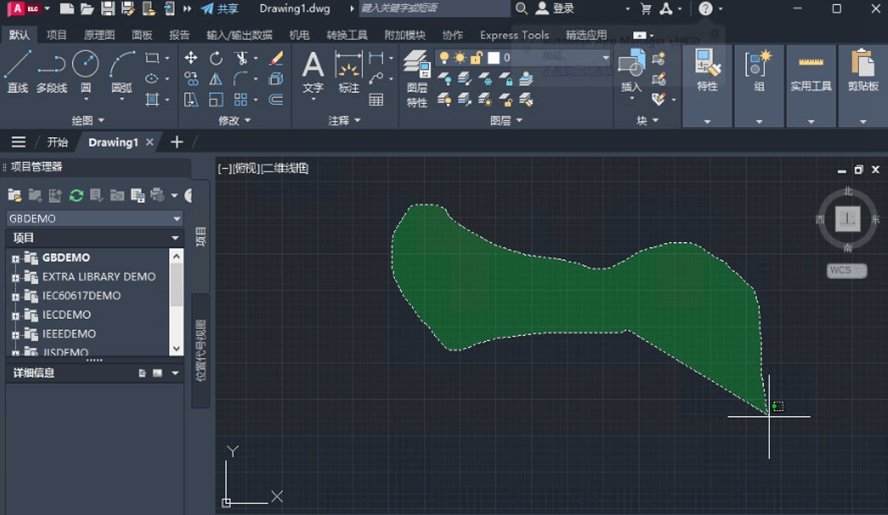This screenshot has height=515, width=888.
Task: Click the keyword search input field
Action: click(434, 8)
